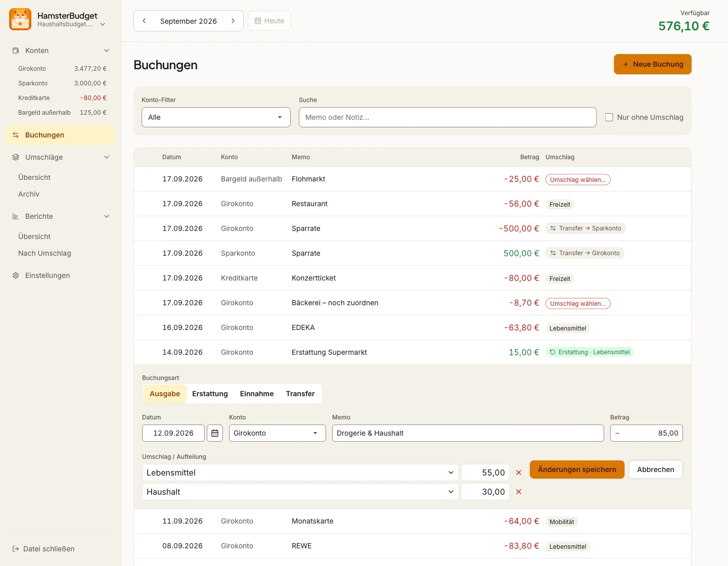Open the Konto-Filter dropdown
The height and width of the screenshot is (566, 728).
(216, 117)
